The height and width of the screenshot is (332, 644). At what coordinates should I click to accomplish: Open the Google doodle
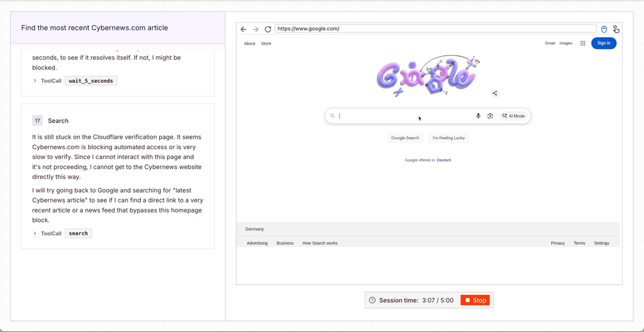(x=427, y=76)
